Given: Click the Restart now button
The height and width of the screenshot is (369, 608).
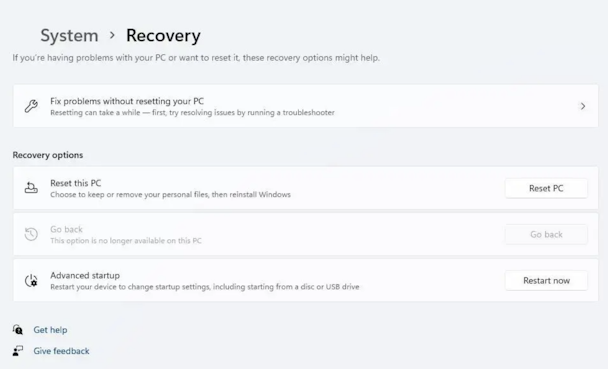Looking at the screenshot, I should click(x=546, y=281).
